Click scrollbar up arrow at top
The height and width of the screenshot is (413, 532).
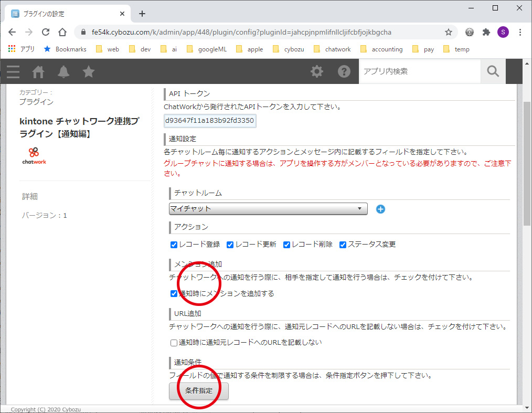(x=527, y=63)
